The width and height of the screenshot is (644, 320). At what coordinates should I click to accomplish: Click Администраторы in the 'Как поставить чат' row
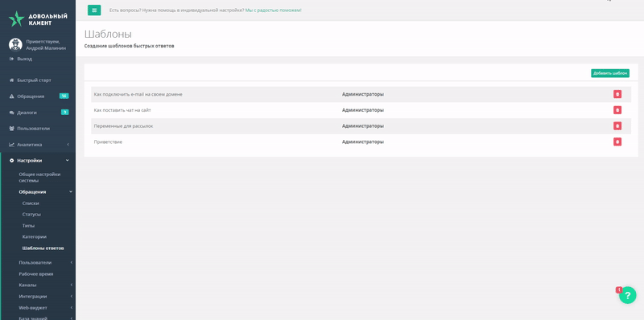(x=363, y=110)
